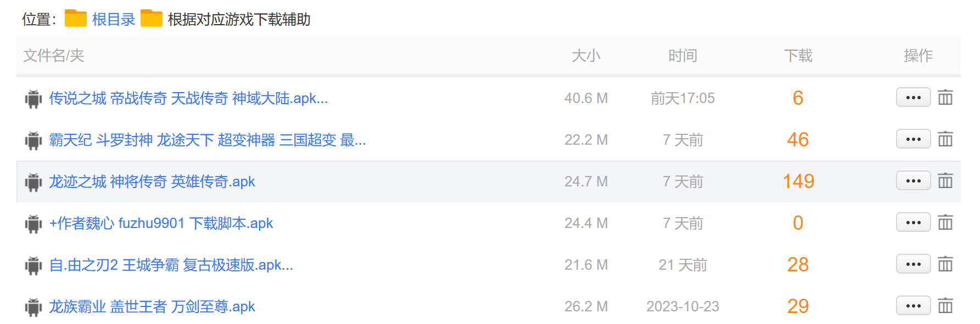980x324 pixels.
Task: Delete the 龙迹之城 神将传奇 file
Action: pos(945,181)
